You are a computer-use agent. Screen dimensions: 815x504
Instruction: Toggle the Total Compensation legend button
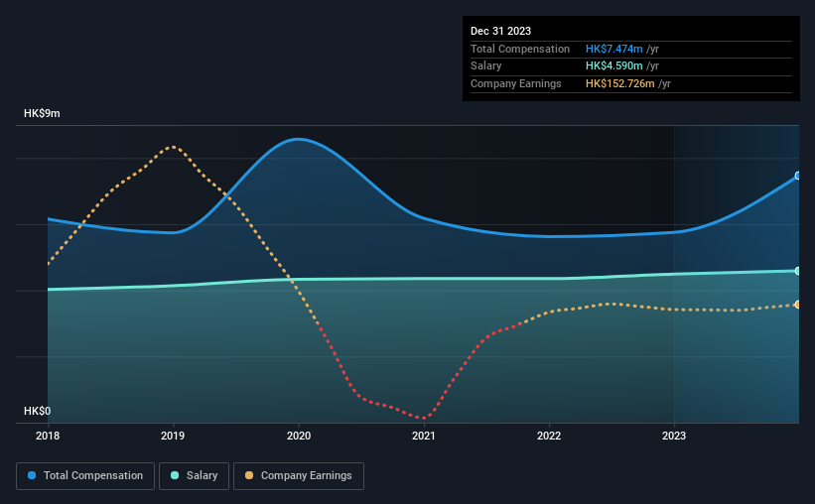click(x=85, y=476)
